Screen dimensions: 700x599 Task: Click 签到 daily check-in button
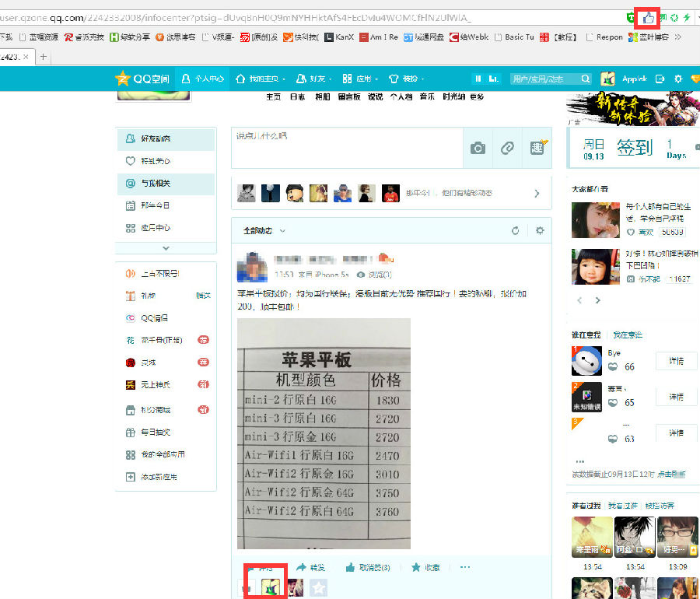(634, 147)
